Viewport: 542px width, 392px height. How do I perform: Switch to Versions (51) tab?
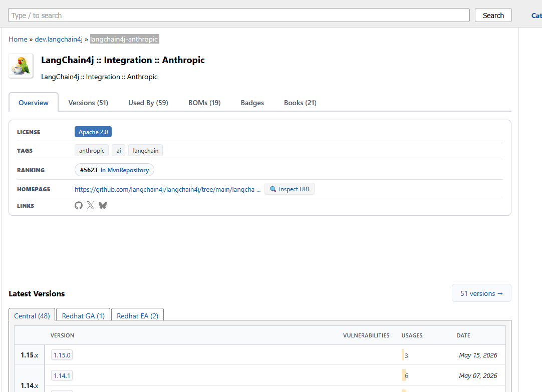point(88,103)
